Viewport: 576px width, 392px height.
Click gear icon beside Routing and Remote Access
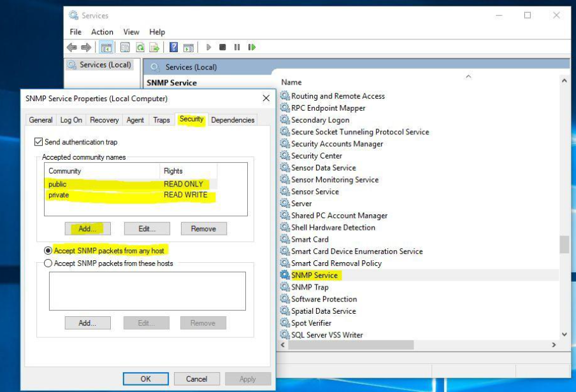(285, 96)
